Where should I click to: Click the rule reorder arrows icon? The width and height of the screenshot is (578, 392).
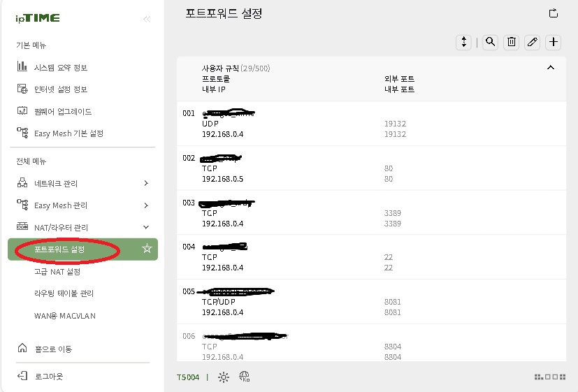pos(463,43)
